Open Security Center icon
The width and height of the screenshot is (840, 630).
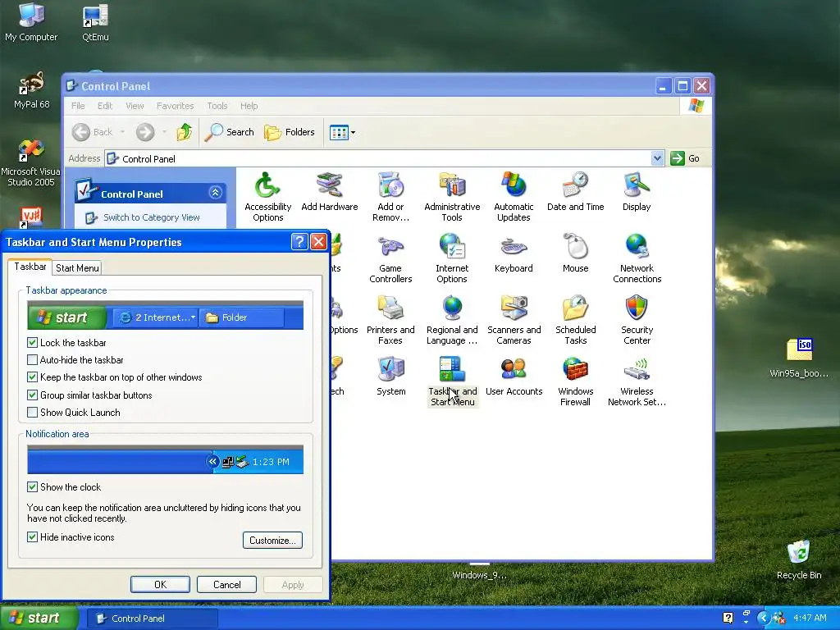coord(637,320)
